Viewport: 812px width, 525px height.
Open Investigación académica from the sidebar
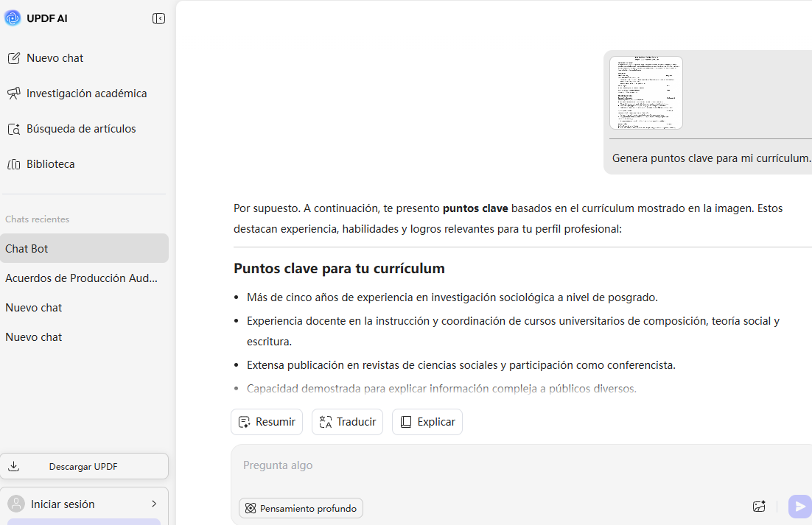click(x=86, y=93)
